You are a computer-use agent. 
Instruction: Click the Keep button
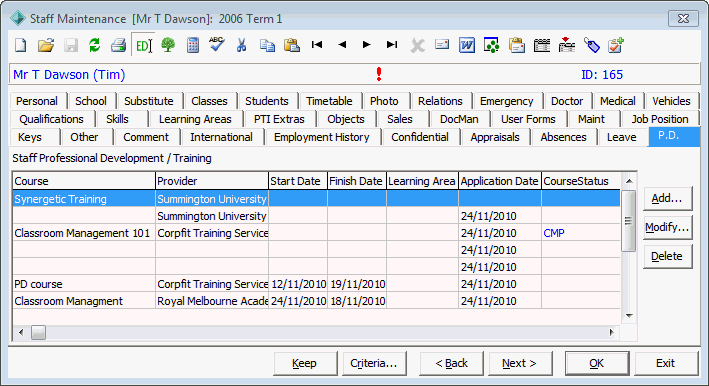(x=304, y=363)
